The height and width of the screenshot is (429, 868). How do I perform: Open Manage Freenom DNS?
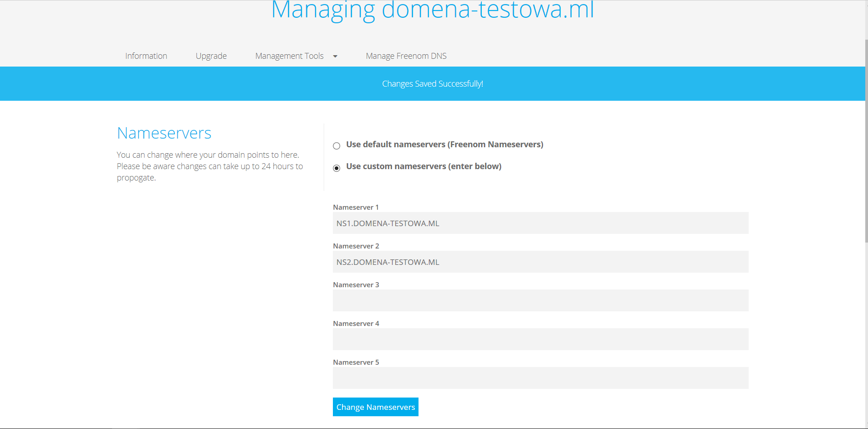click(406, 56)
